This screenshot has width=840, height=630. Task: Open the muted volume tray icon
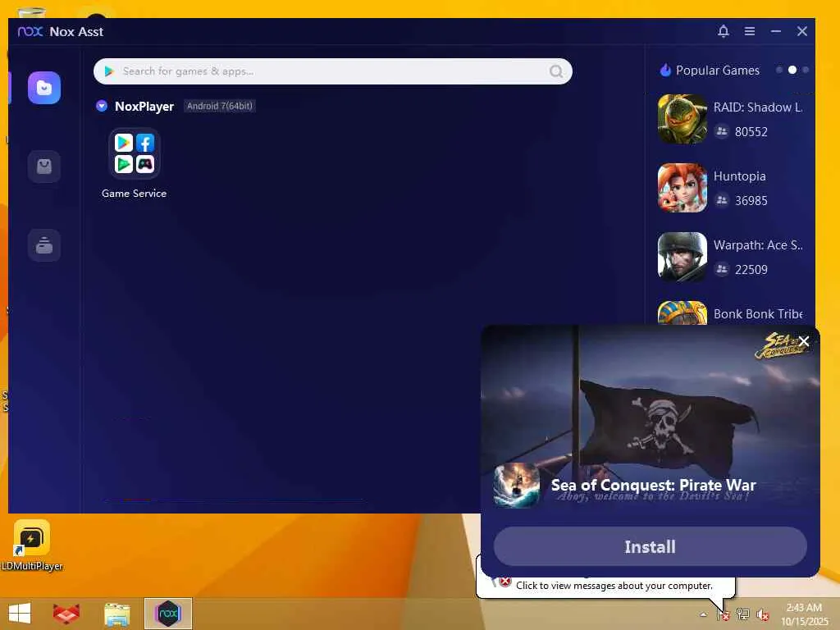[762, 614]
